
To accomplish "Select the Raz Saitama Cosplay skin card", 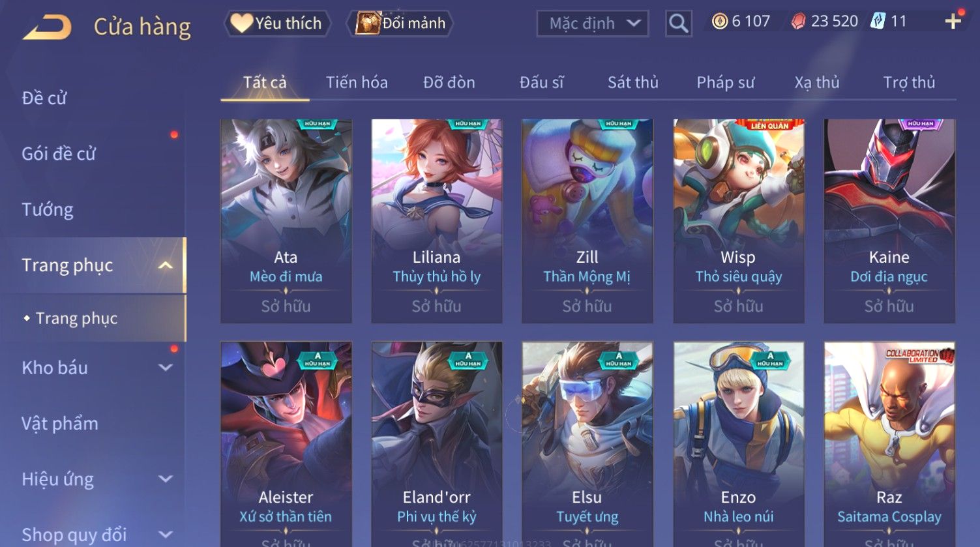I will coord(889,443).
